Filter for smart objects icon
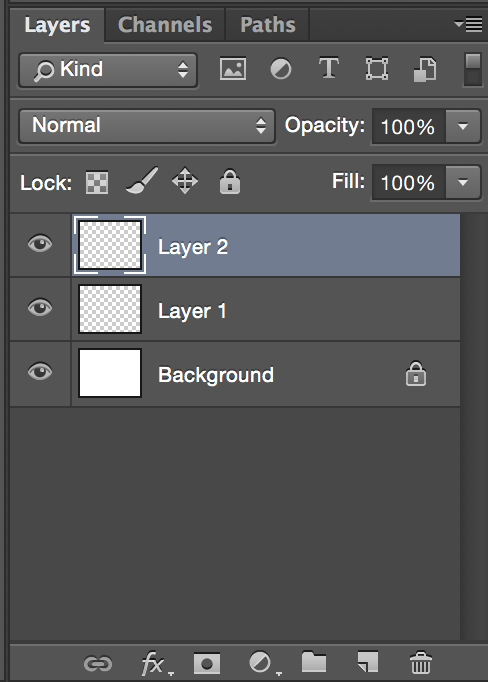The width and height of the screenshot is (488, 682). pyautogui.click(x=425, y=69)
